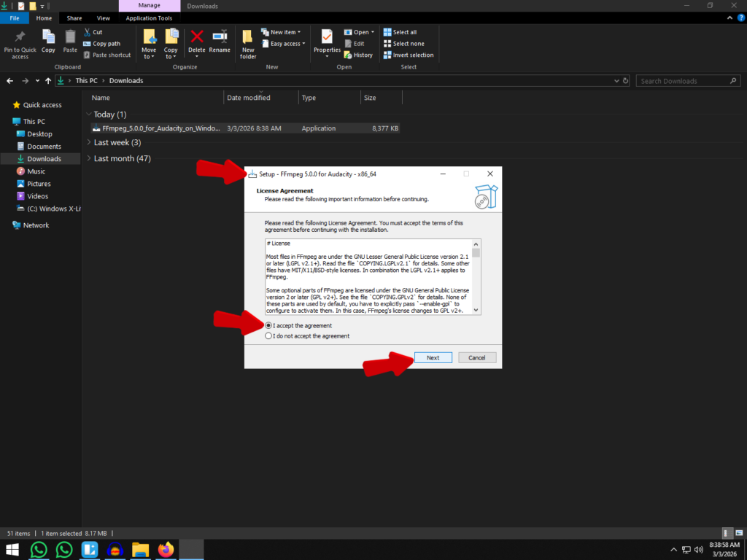747x560 pixels.
Task: Open the New item dropdown
Action: (285, 32)
